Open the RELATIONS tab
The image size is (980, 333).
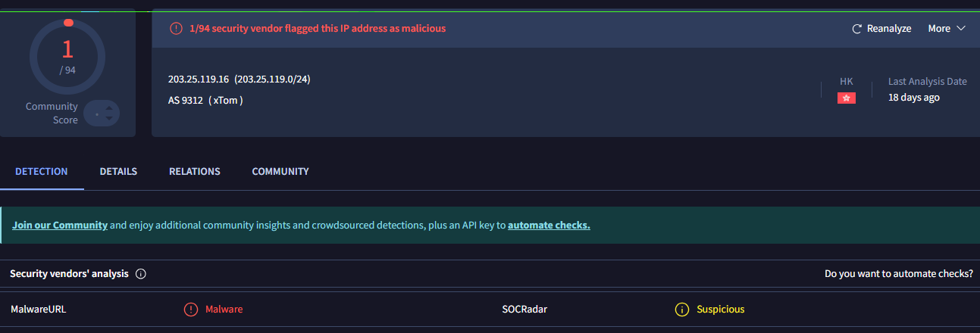coord(195,172)
